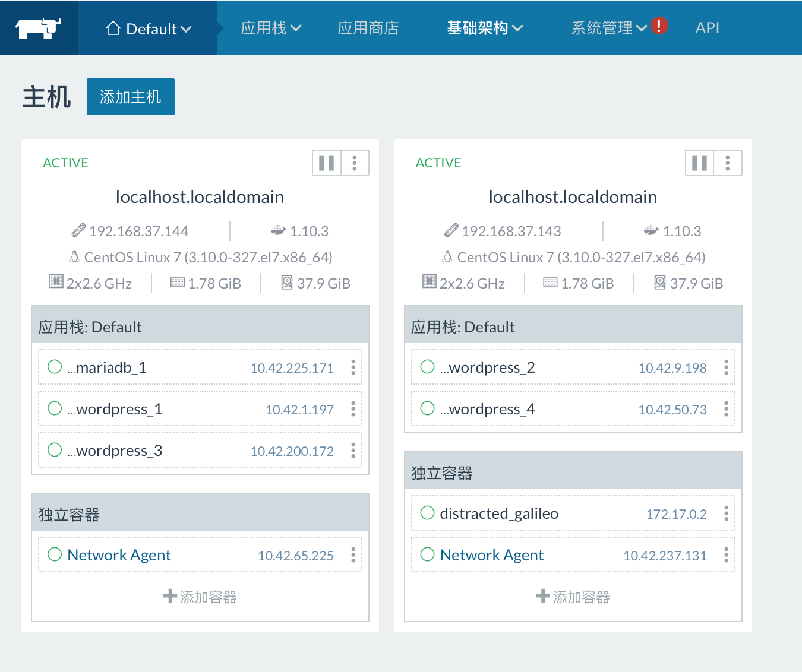Click the memory icon on the 192.168.37.144 host
The height and width of the screenshot is (672, 802).
(178, 283)
